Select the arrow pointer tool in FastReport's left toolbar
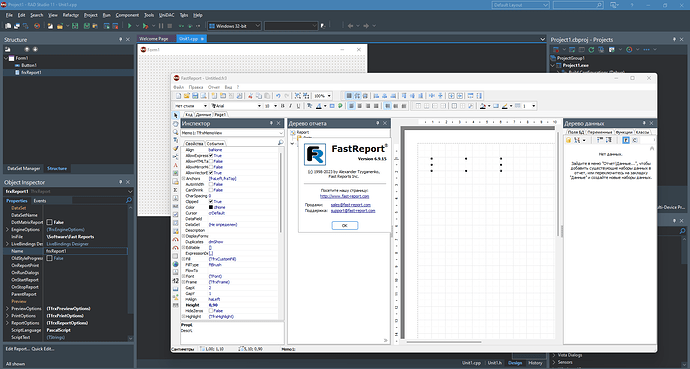 [x=176, y=115]
